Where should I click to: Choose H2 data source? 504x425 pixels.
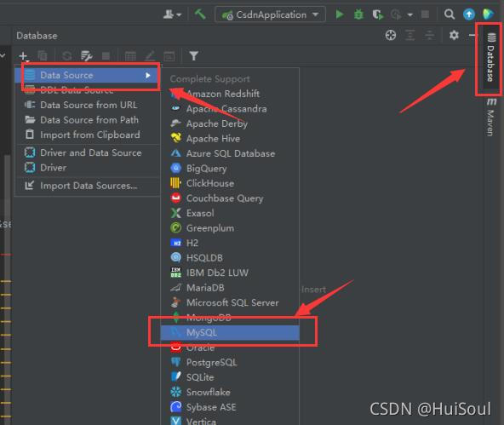pyautogui.click(x=230, y=243)
